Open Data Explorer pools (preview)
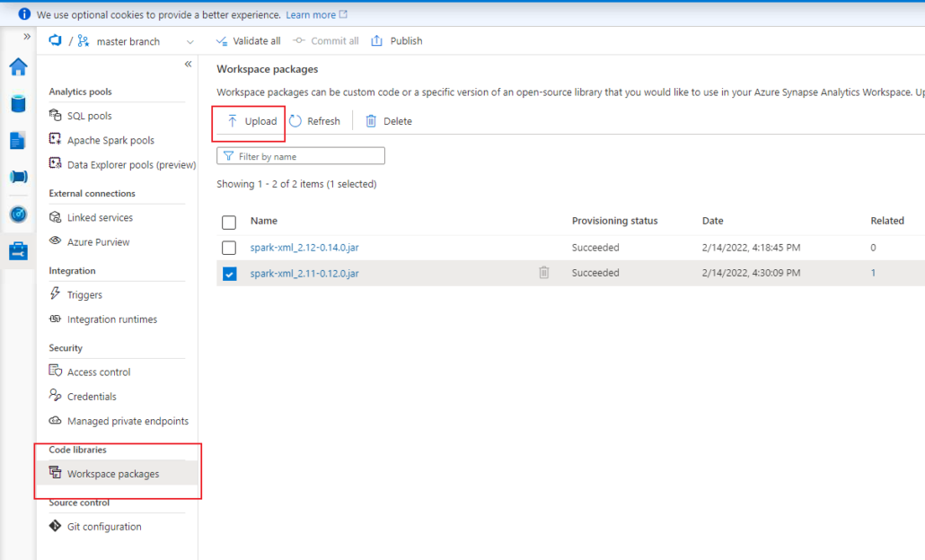The width and height of the screenshot is (925, 560). [122, 165]
